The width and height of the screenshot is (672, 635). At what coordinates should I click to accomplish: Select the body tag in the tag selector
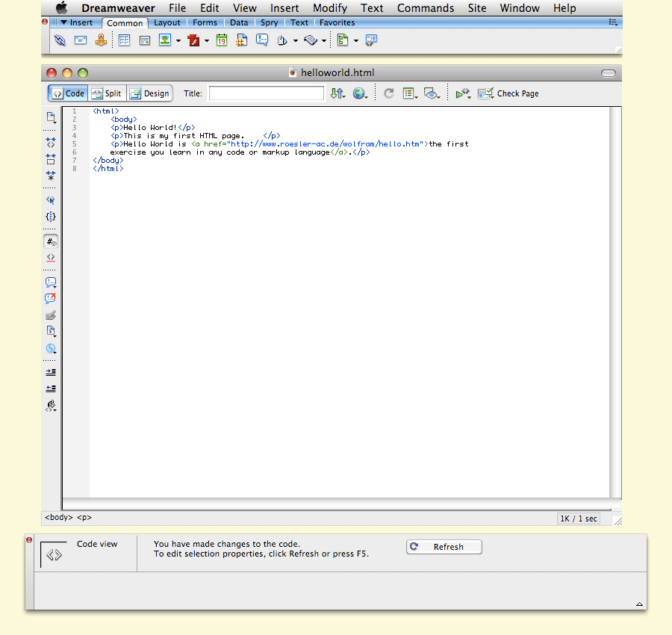click(x=58, y=517)
